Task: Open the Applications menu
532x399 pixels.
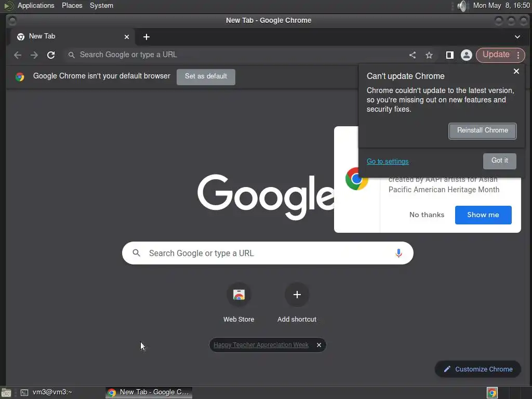Action: (36, 5)
